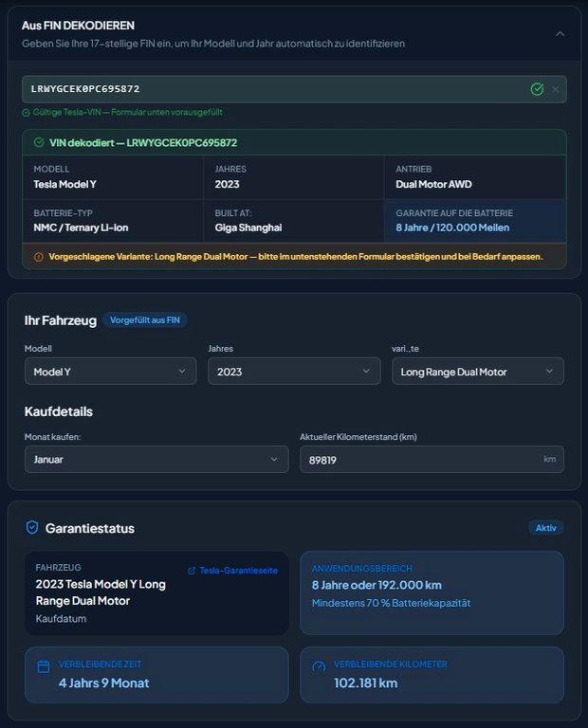Viewport: 588px width, 728px height.
Task: Open the variant dropdown Long Range Dual Motor
Action: tap(478, 372)
